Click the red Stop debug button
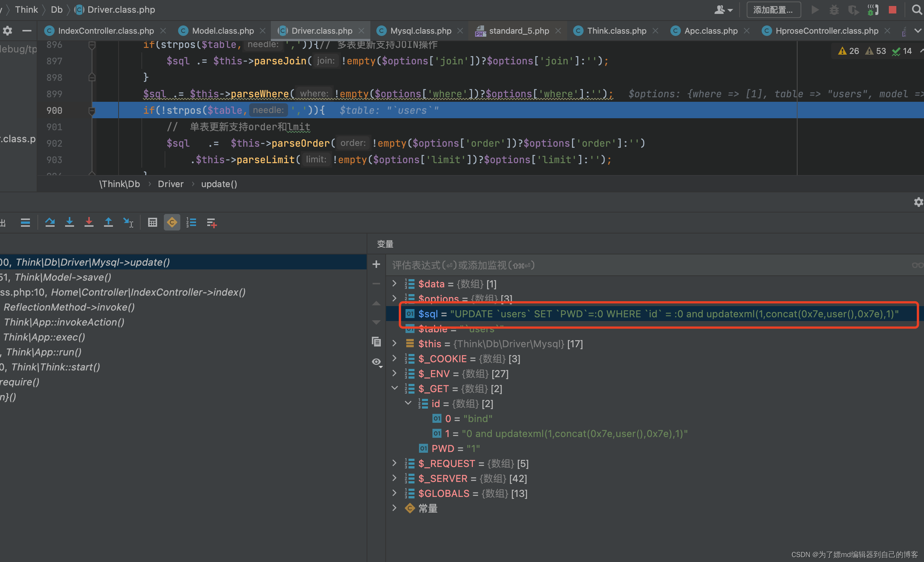This screenshot has width=924, height=562. 892,10
